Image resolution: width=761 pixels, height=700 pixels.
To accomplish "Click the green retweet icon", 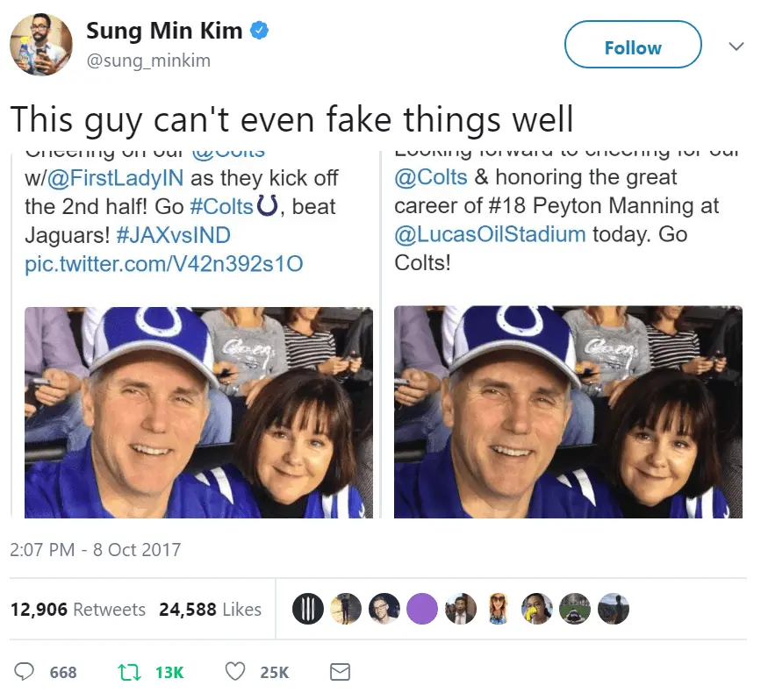I will tap(128, 672).
